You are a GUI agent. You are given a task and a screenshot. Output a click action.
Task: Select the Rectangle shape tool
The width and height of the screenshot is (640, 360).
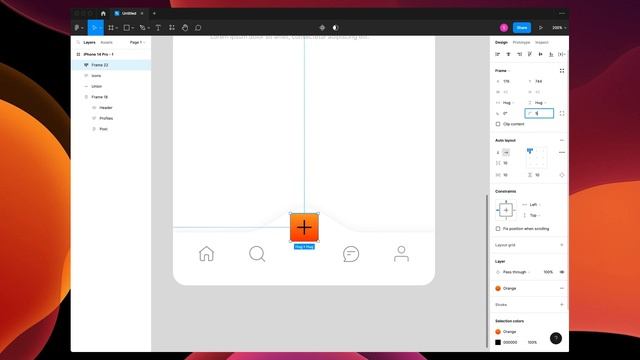point(127,28)
